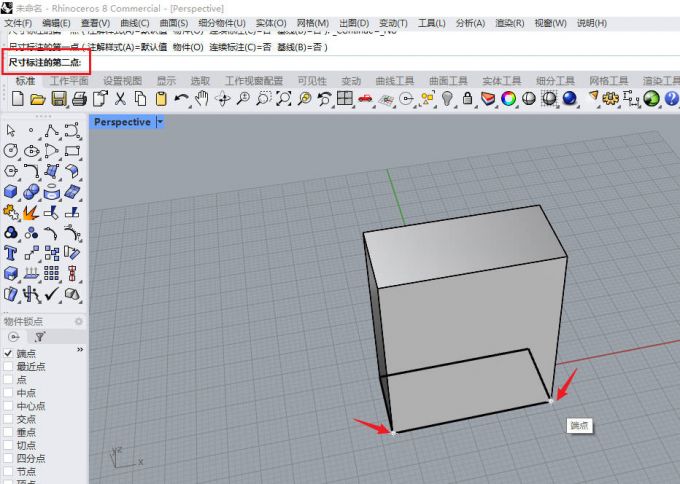Choose Zoom Extents icon in toolbar
Image resolution: width=680 pixels, height=484 pixels.
click(x=284, y=99)
